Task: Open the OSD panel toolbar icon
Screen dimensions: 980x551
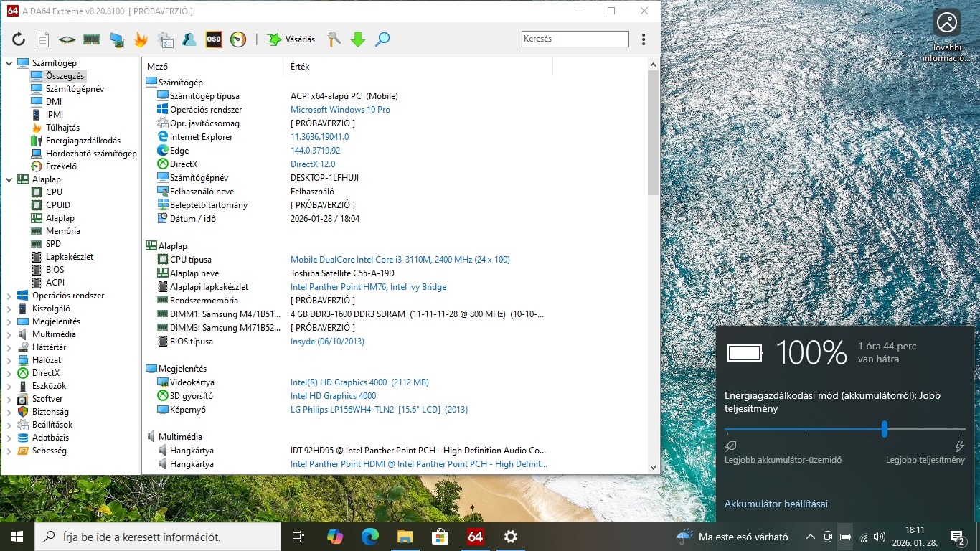Action: click(x=214, y=39)
